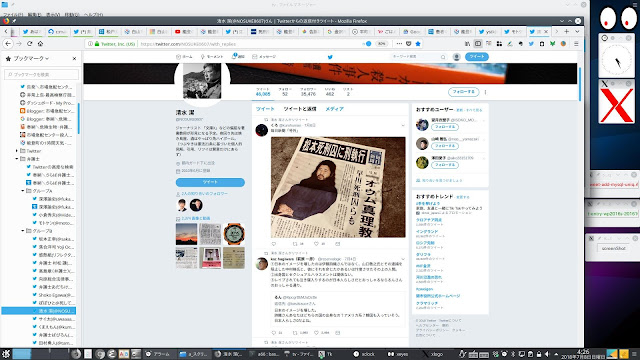Go back with the Firefox back arrow

pyautogui.click(x=8, y=44)
